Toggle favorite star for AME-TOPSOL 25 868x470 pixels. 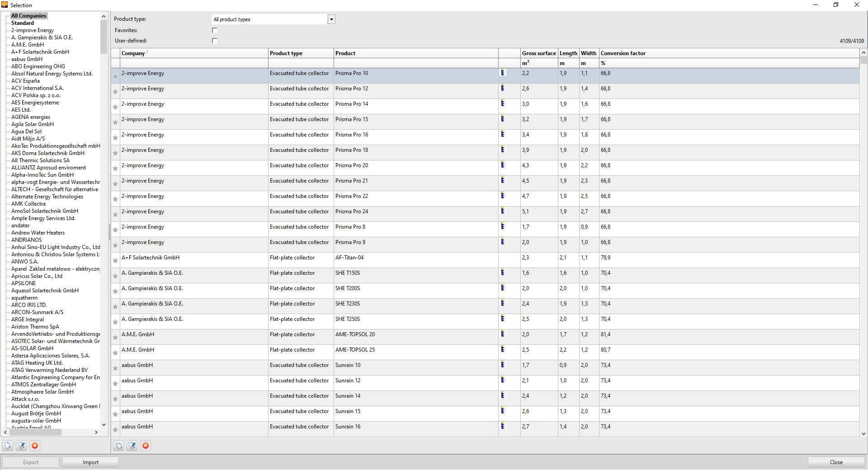pos(115,352)
